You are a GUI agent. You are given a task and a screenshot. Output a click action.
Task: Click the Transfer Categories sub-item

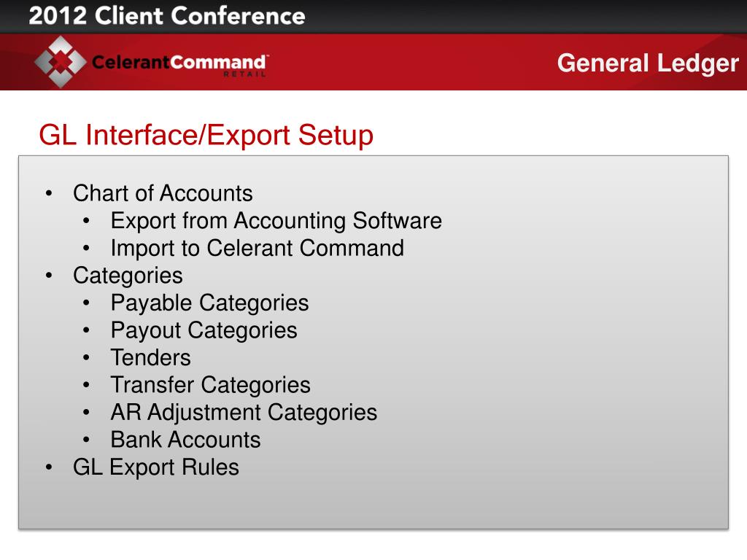[210, 385]
